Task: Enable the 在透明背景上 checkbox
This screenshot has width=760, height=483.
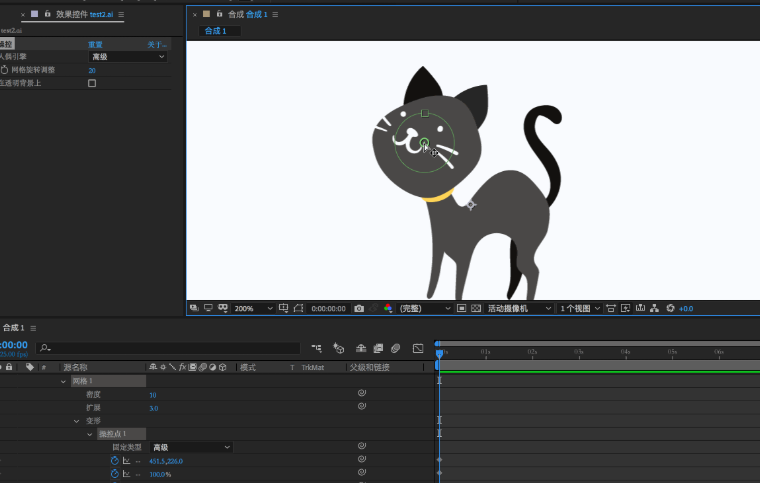Action: [x=92, y=83]
